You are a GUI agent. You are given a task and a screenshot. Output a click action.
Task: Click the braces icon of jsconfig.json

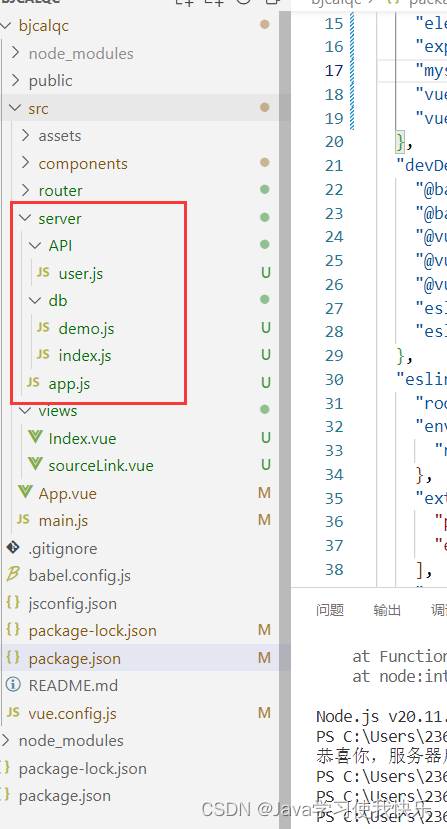13,603
